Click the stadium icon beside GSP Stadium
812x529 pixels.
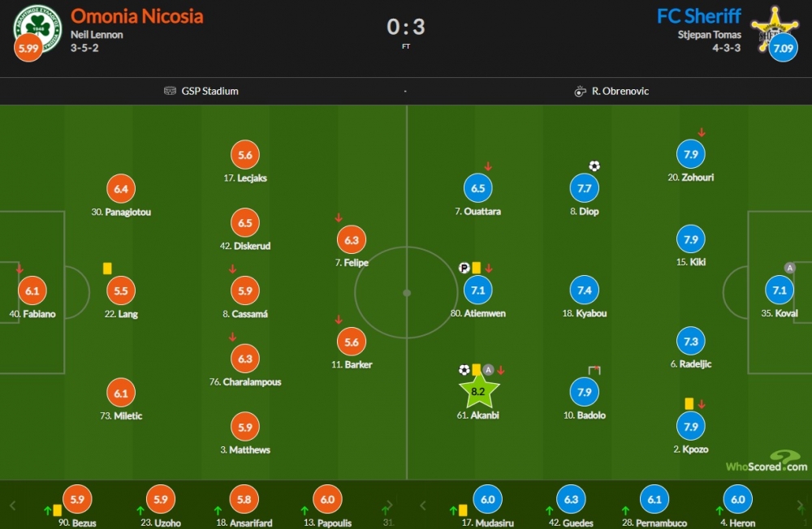tap(170, 91)
